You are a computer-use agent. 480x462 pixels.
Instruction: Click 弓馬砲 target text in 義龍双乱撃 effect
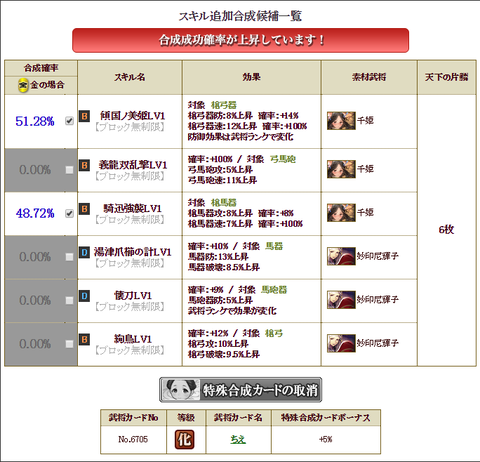pyautogui.click(x=283, y=159)
